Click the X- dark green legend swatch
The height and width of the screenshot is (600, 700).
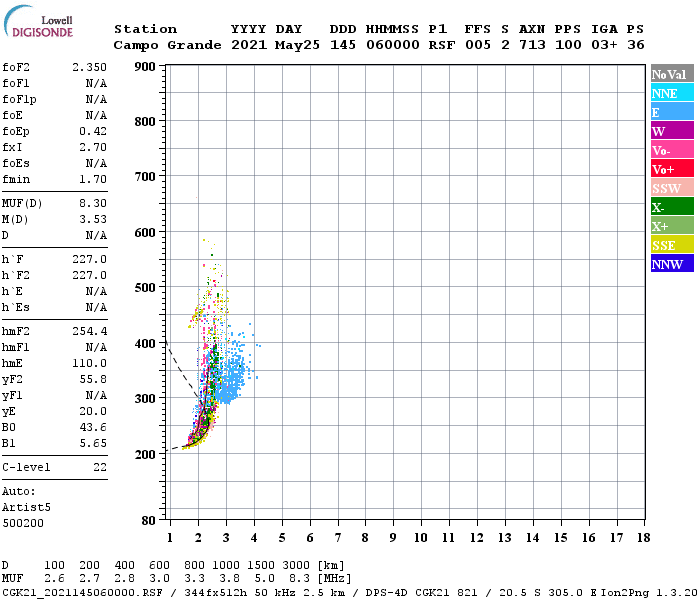point(672,207)
